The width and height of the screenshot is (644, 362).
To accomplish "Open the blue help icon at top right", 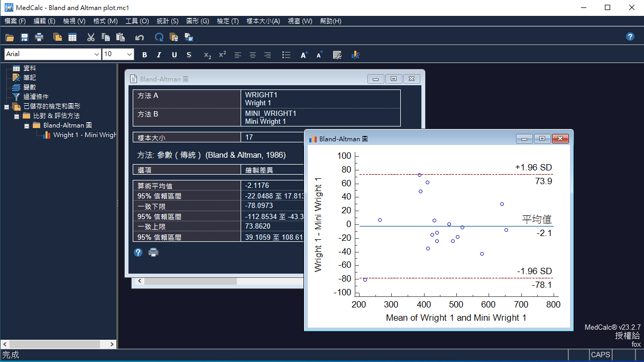I will (x=630, y=37).
